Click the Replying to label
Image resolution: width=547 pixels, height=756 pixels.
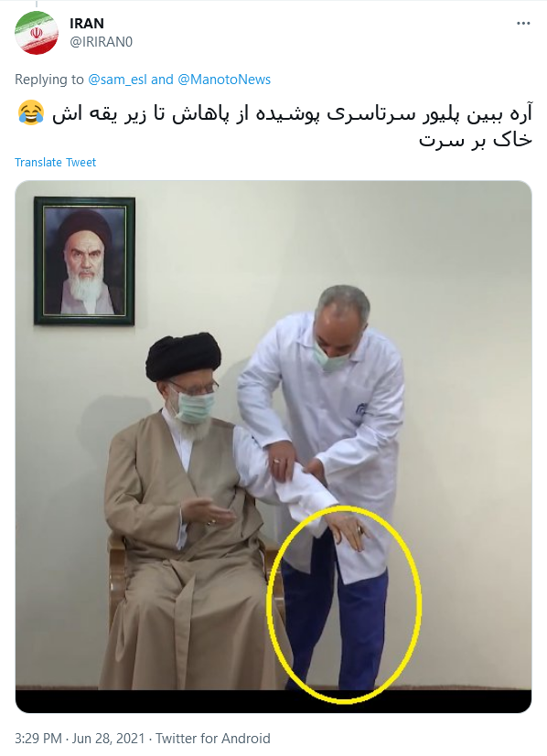[49, 80]
